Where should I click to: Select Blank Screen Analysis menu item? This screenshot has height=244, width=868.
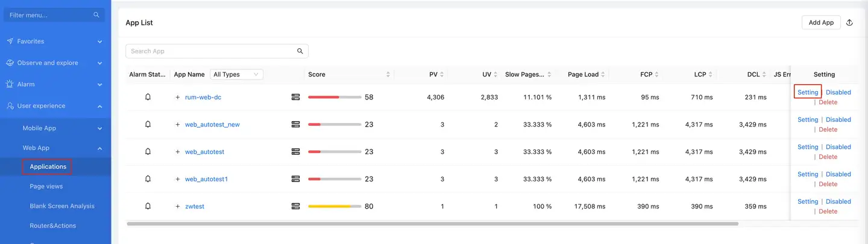pyautogui.click(x=62, y=206)
